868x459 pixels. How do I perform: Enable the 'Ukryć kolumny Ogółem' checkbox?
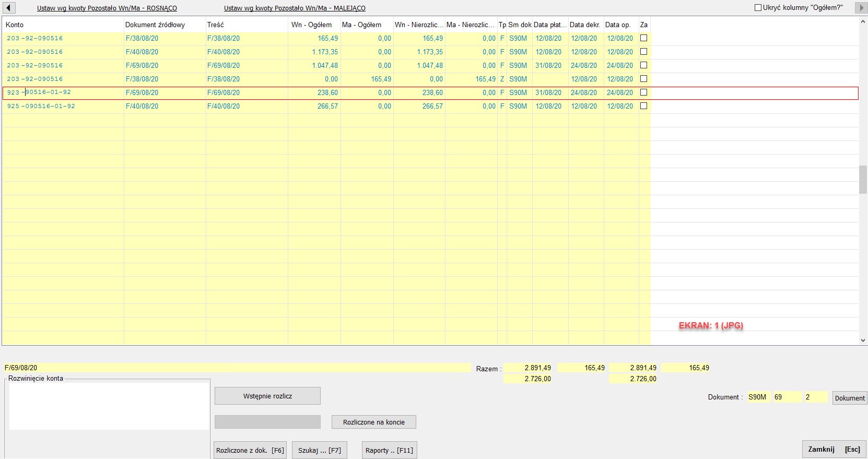(758, 8)
